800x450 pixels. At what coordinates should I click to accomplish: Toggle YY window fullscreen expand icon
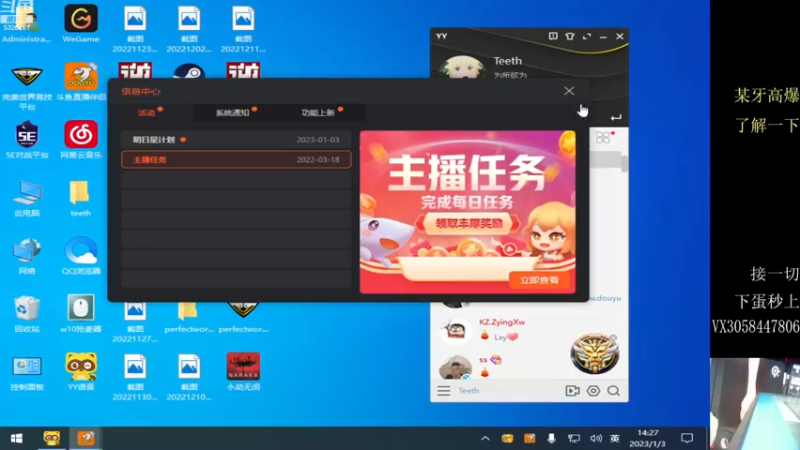point(587,36)
